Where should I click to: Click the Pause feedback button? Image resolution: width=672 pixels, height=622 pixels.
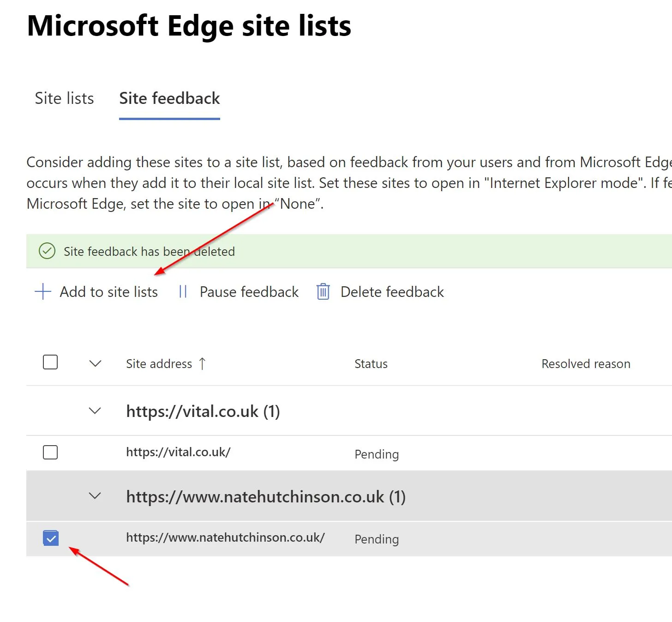point(239,292)
